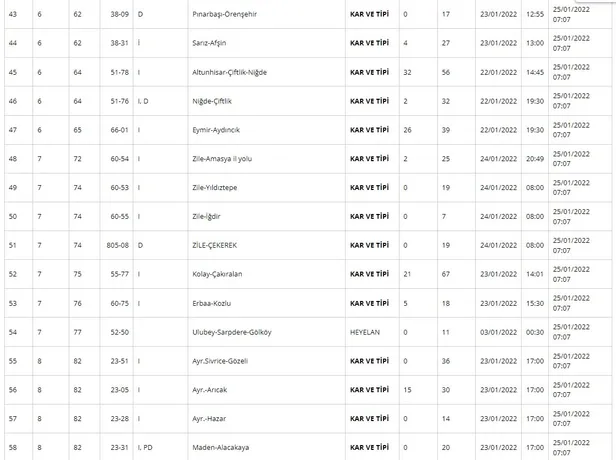The width and height of the screenshot is (616, 460).
Task: Select the 20:49 time cell
Action: (x=534, y=159)
